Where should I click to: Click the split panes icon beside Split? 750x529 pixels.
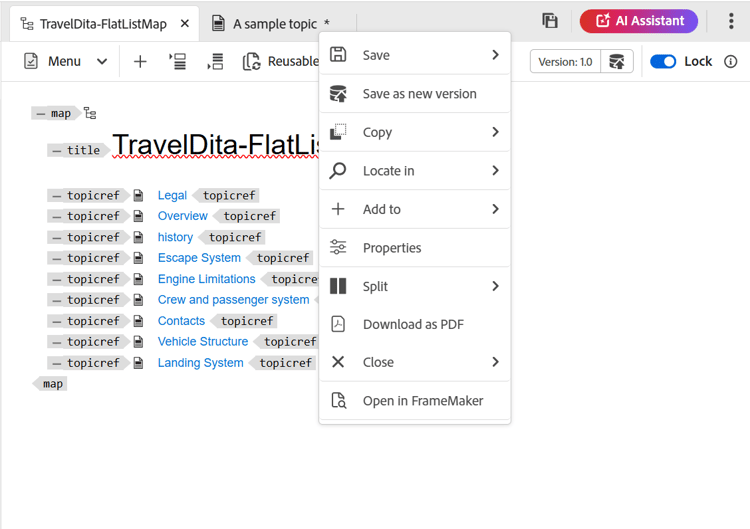pyautogui.click(x=338, y=286)
